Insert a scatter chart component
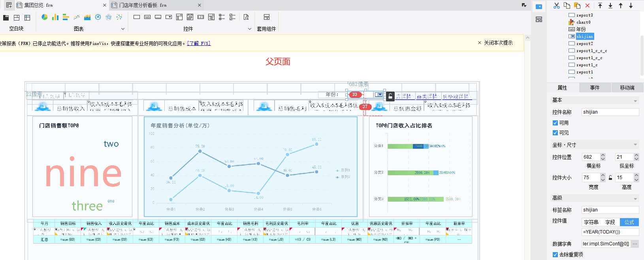Screen dimensions: 644x260 pyautogui.click(x=119, y=17)
